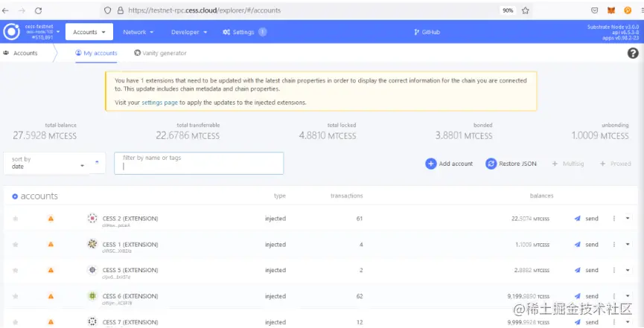Click the transactions column header
The height and width of the screenshot is (328, 644).
347,196
